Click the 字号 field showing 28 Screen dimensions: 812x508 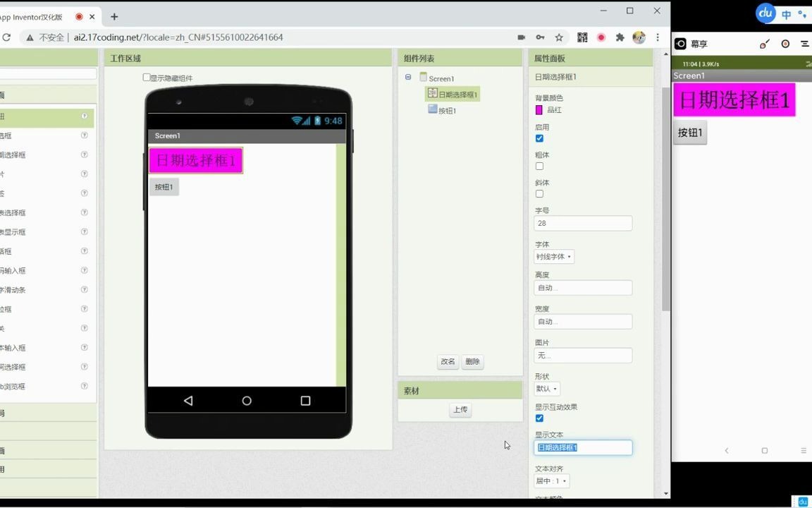coord(582,223)
